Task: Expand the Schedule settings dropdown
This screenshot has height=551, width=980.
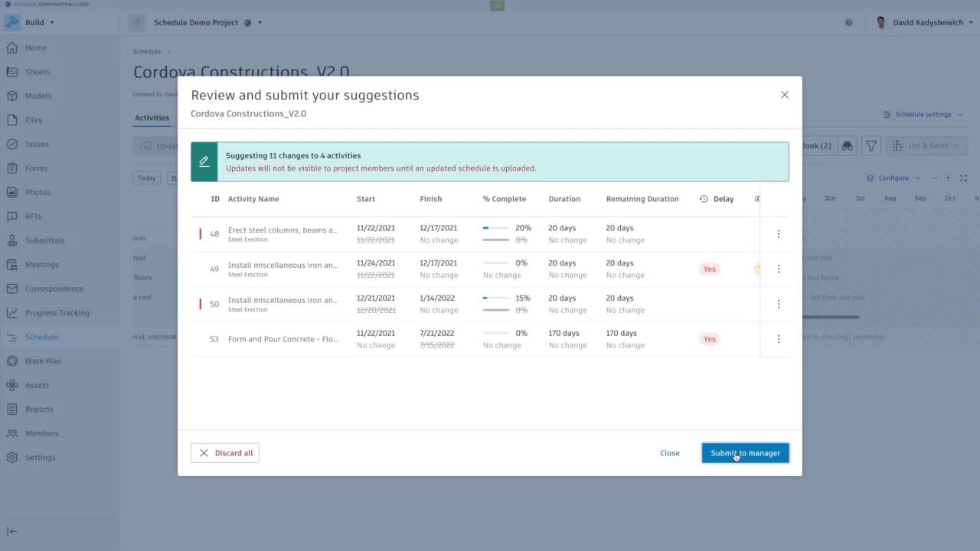Action: point(923,115)
